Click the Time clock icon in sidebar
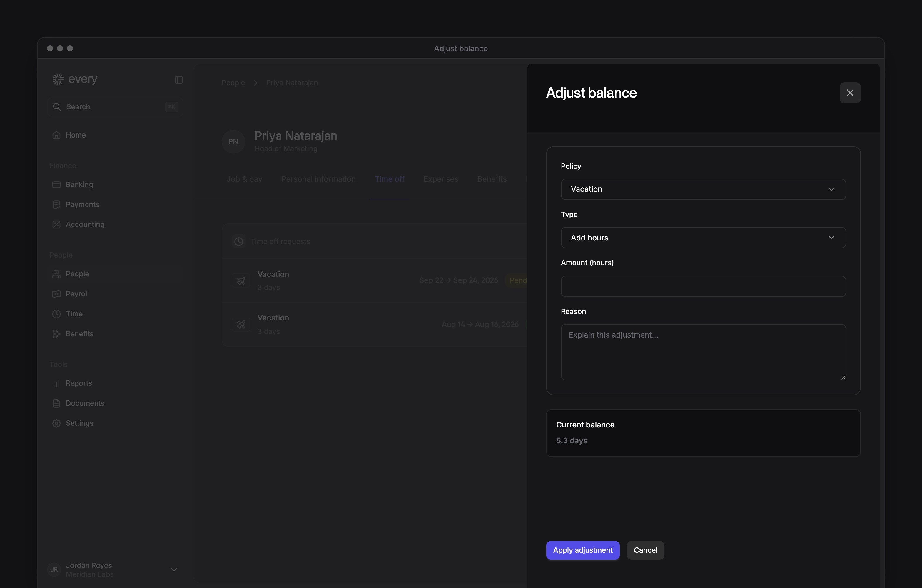 (x=56, y=314)
